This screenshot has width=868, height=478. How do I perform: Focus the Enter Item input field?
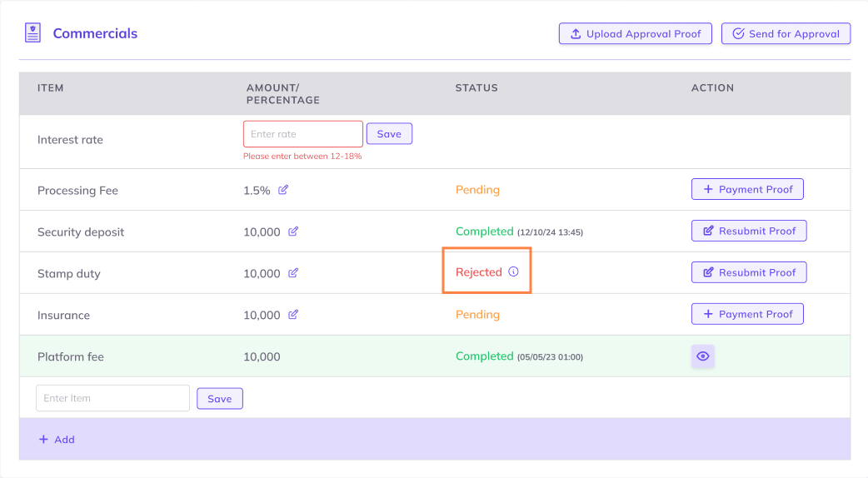click(112, 398)
